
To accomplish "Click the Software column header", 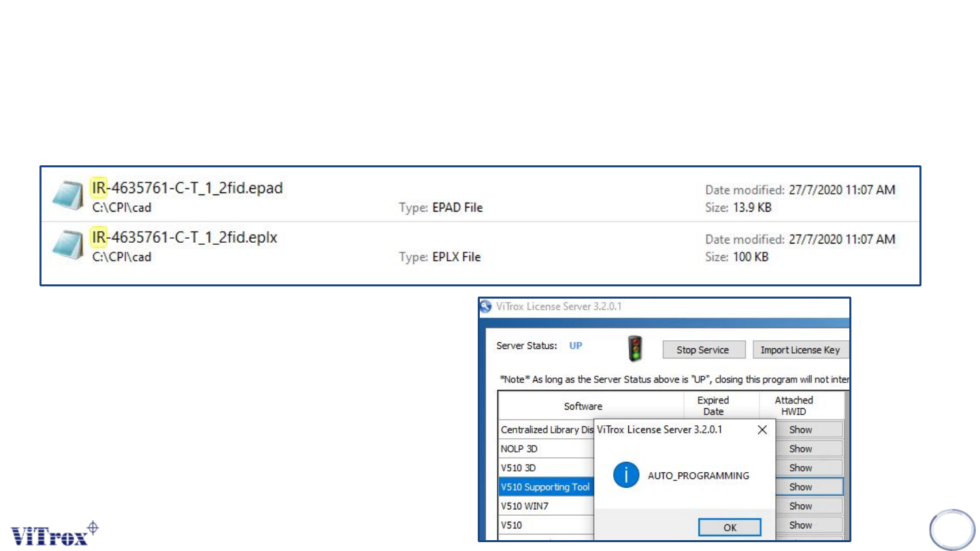I will click(x=591, y=406).
